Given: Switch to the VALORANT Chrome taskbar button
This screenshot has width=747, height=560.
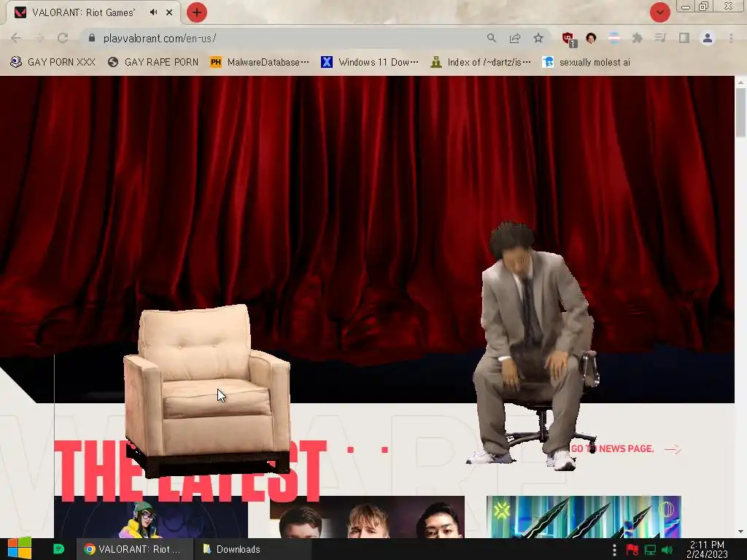Looking at the screenshot, I should click(x=135, y=549).
